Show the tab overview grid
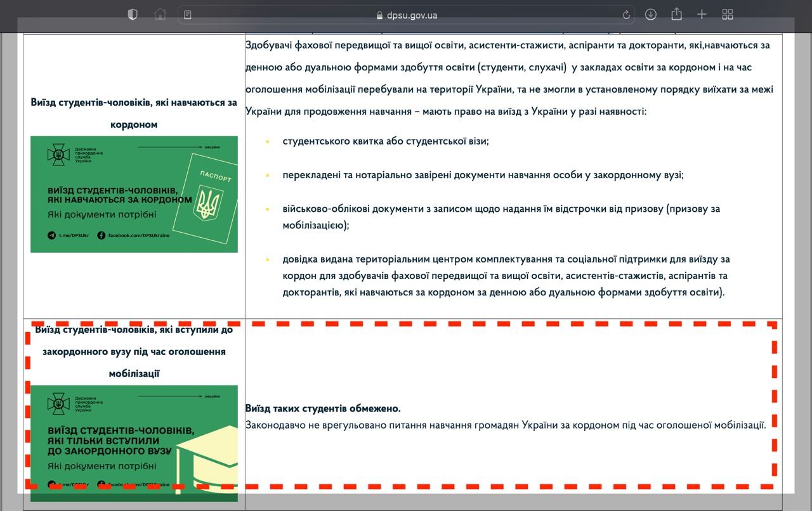812x511 pixels. coord(728,15)
